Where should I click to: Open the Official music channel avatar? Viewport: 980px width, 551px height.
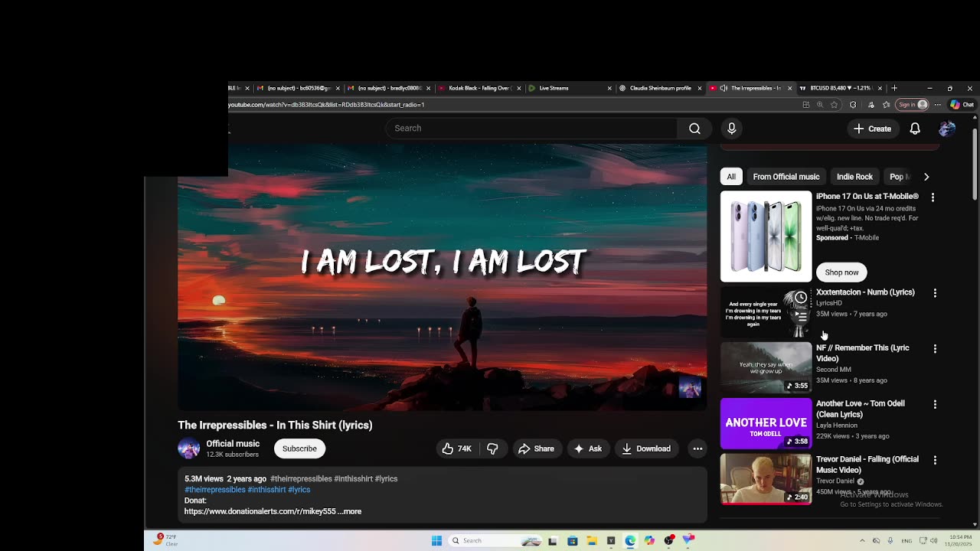click(188, 448)
